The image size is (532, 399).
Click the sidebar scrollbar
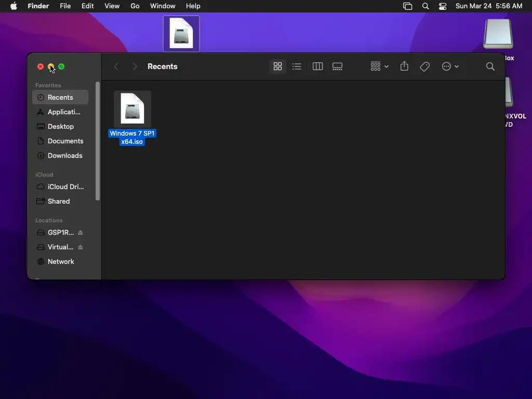98,141
